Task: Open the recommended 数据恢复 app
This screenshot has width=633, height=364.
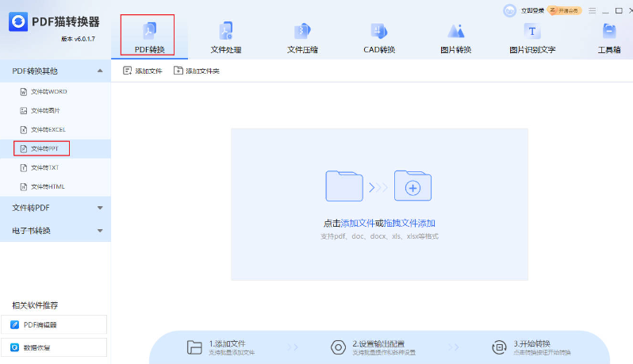Action: [54, 347]
